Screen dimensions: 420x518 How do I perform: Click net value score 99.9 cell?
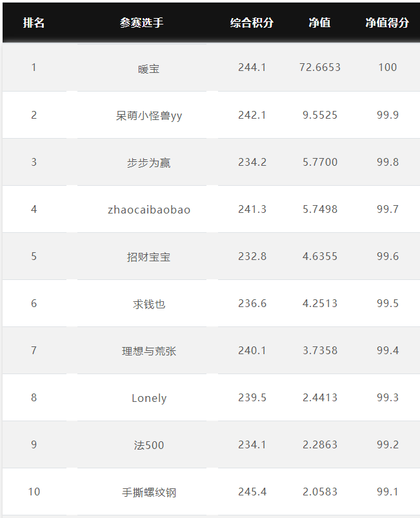click(388, 115)
